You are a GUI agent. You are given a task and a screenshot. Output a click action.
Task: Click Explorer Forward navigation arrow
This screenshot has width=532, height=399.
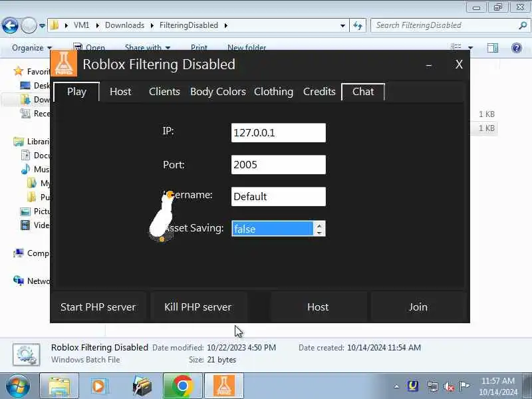point(29,25)
